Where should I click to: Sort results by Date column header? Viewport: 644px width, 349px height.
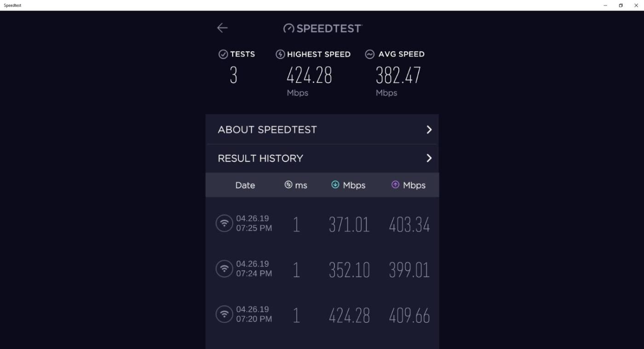click(245, 185)
